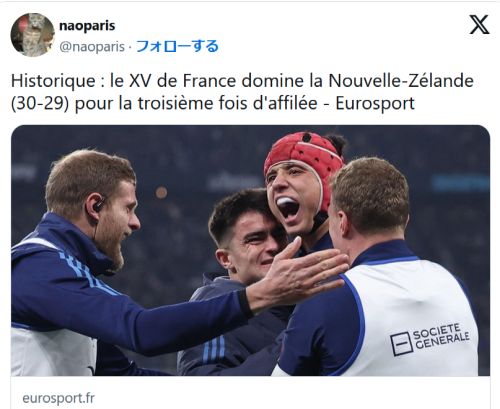
Task: Open the Eurosport article preview image
Action: point(250,250)
